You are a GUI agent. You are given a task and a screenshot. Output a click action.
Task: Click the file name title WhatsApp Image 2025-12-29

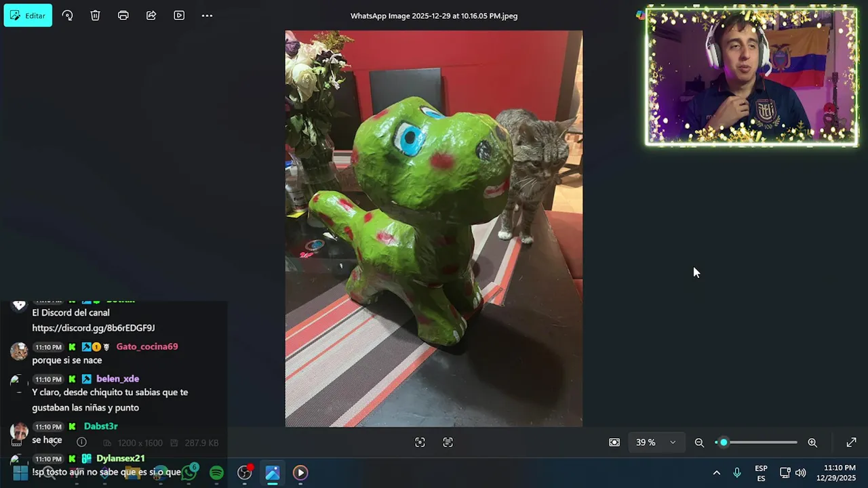[434, 16]
